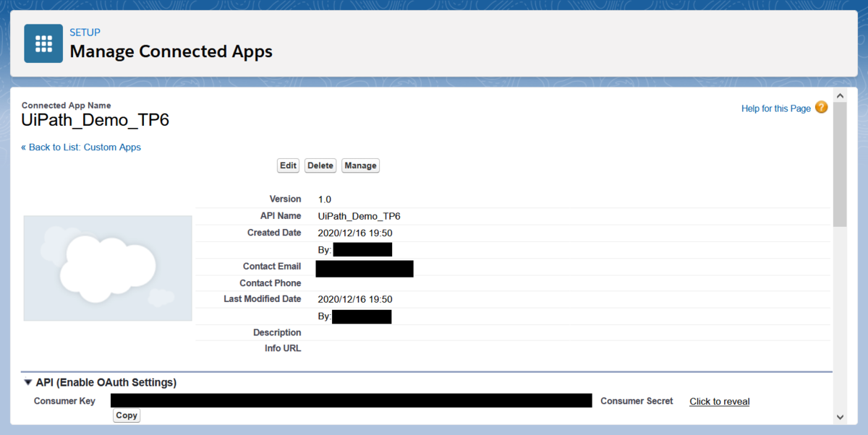Click the Created Date label

click(274, 233)
